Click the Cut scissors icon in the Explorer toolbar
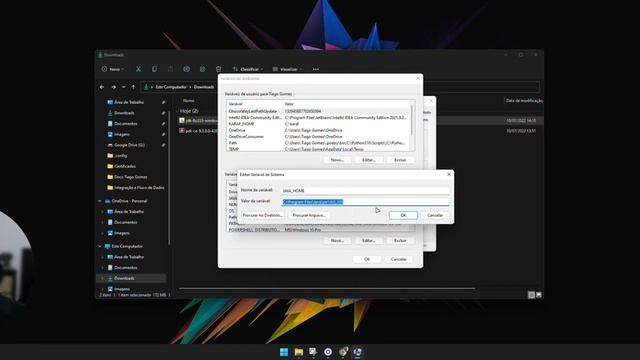640x360 pixels. coord(138,69)
